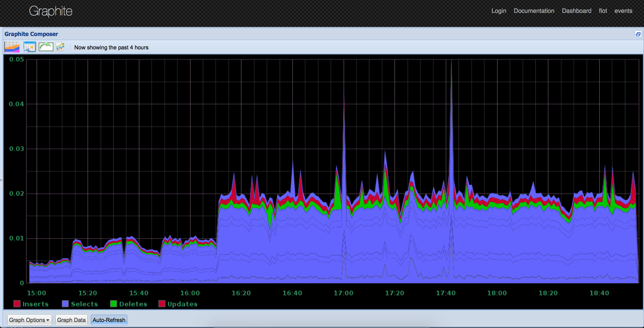Open the events navigation link
The image size is (644, 328).
pyautogui.click(x=623, y=11)
